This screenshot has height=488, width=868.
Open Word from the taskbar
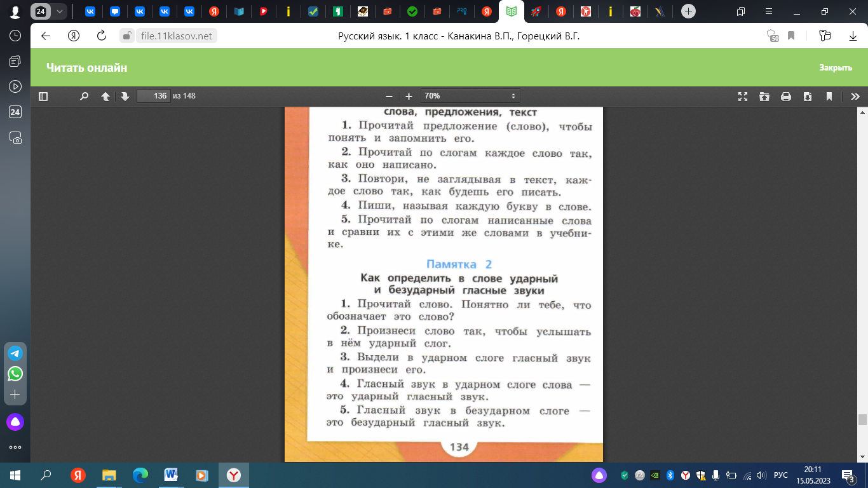[x=171, y=475]
